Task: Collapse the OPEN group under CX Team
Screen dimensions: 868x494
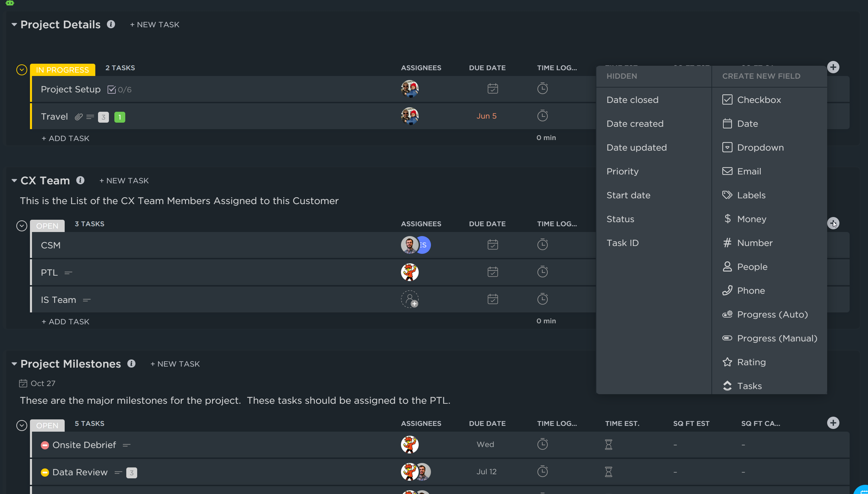Action: (x=22, y=226)
